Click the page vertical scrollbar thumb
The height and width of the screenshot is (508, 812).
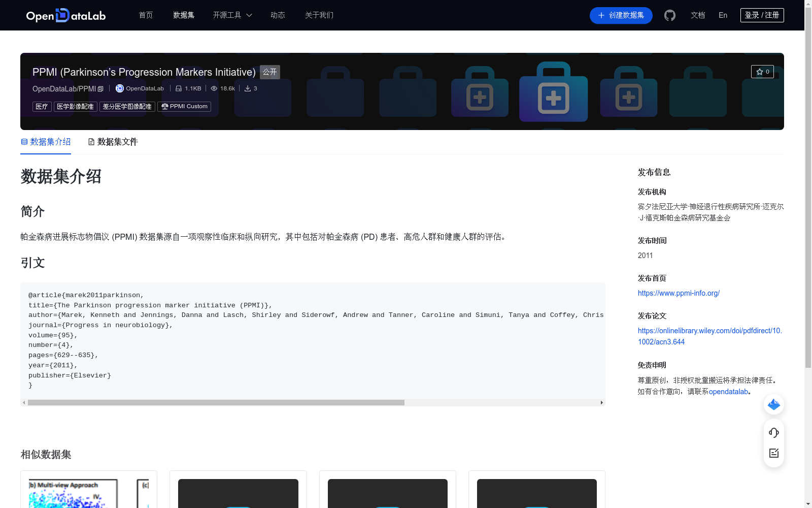(x=808, y=188)
